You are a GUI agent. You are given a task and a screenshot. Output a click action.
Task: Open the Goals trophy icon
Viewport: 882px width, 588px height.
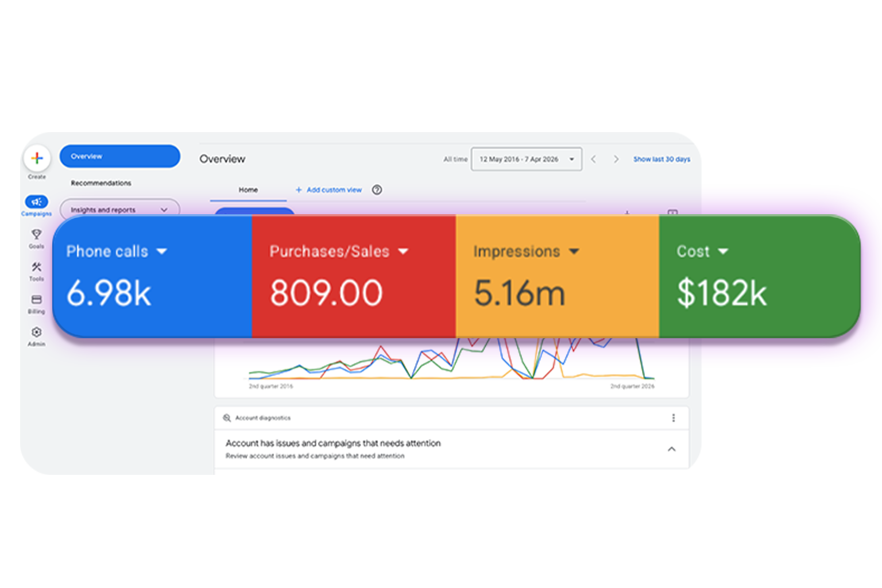(x=36, y=234)
